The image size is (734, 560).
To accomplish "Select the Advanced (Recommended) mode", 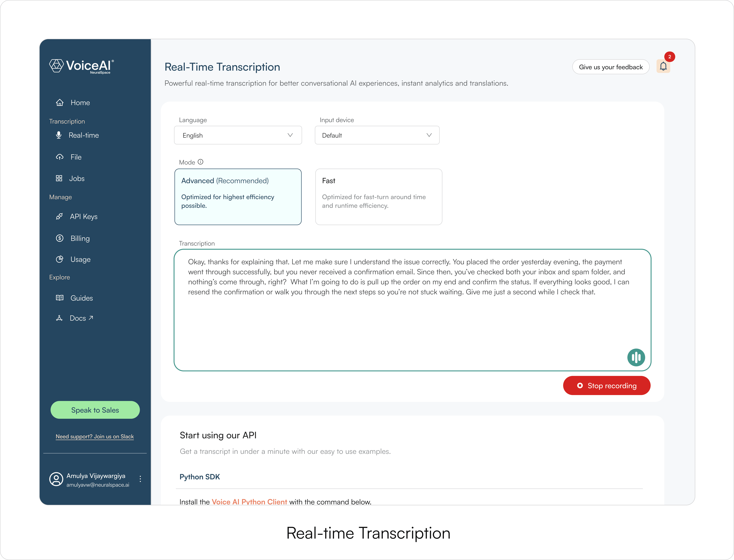I will 238,197.
